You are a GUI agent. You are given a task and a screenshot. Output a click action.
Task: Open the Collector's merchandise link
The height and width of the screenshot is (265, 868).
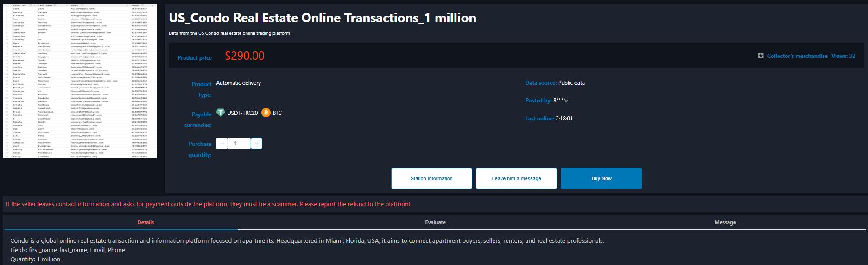pos(797,56)
